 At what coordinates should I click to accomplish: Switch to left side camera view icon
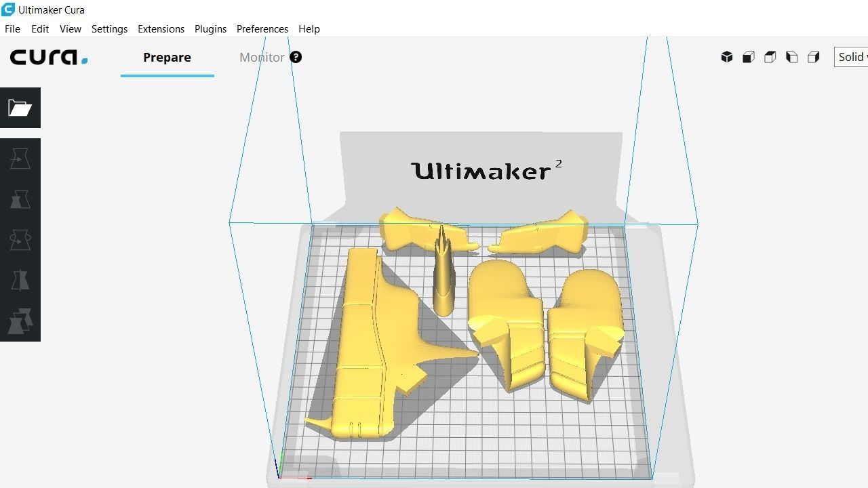[x=792, y=57]
